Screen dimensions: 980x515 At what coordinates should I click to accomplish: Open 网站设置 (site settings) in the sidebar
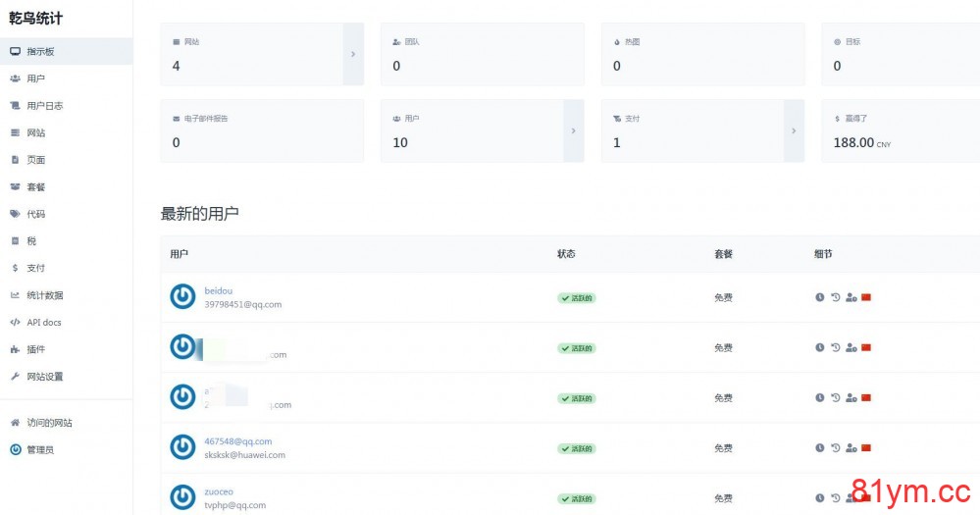(44, 377)
